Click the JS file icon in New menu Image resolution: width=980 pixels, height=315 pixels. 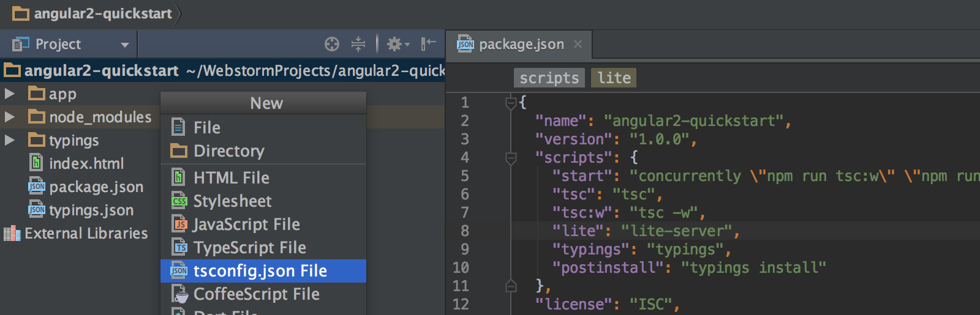(x=179, y=224)
